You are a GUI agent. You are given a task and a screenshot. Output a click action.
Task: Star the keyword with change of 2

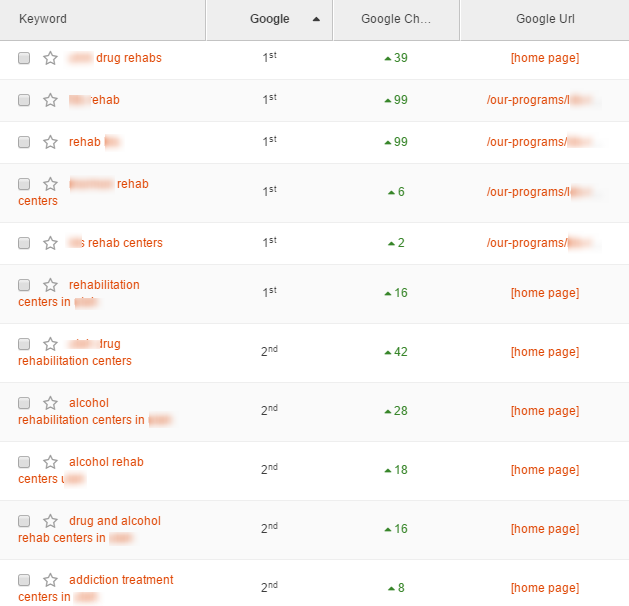50,243
